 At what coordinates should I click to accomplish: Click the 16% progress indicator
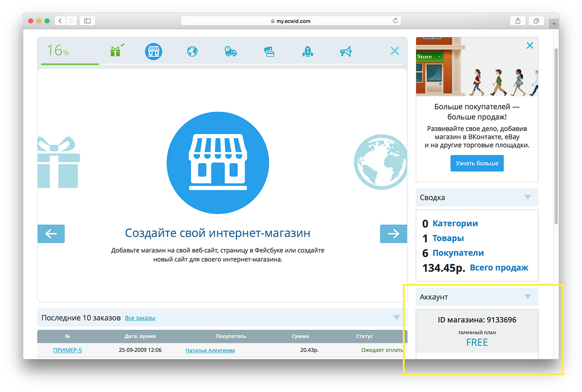58,50
